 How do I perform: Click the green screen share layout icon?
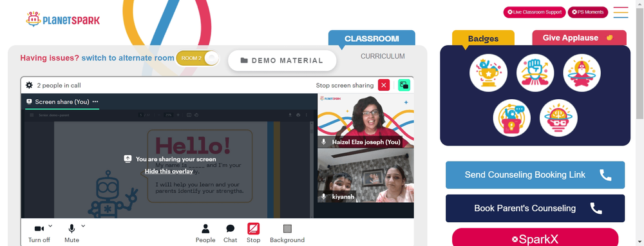404,85
